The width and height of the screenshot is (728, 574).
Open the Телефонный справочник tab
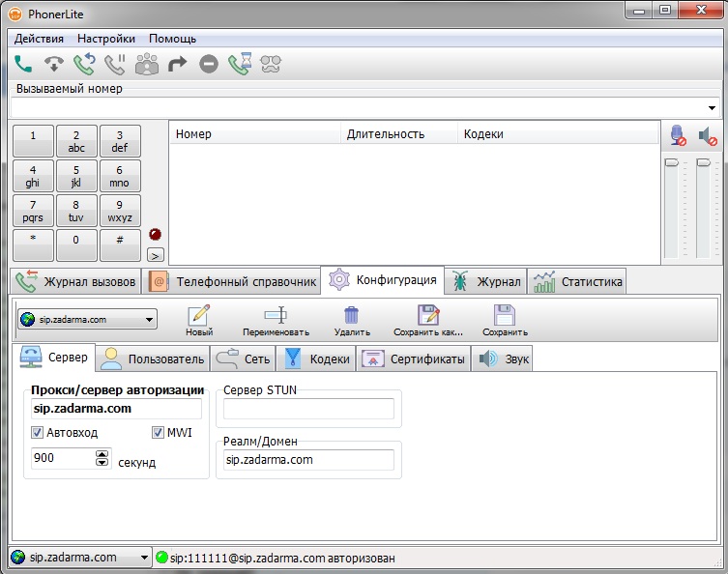tap(231, 281)
